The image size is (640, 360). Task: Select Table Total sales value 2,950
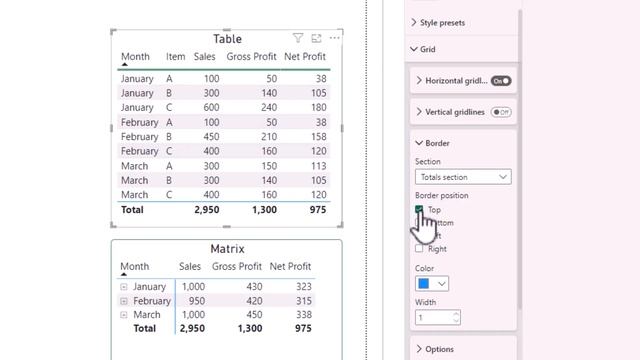click(207, 210)
